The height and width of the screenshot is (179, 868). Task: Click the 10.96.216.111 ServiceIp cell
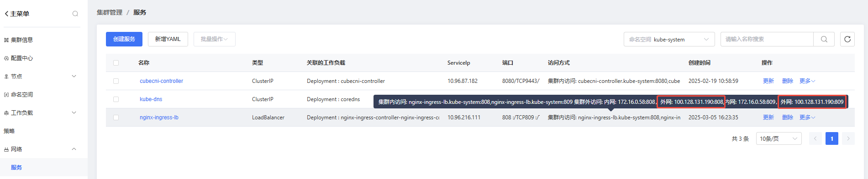(x=464, y=118)
